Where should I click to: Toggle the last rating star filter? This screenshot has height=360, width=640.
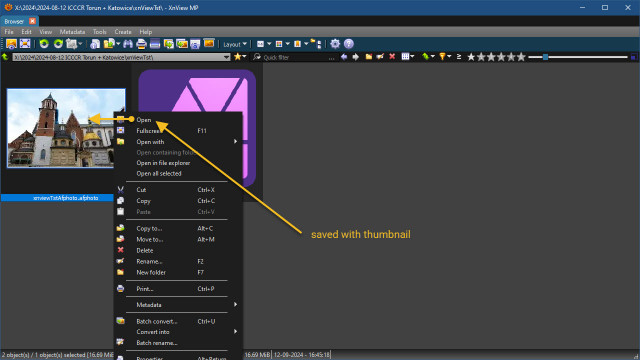click(521, 57)
